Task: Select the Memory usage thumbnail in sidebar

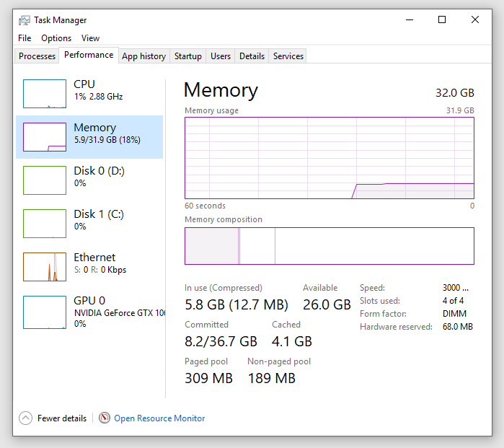Action: click(45, 137)
